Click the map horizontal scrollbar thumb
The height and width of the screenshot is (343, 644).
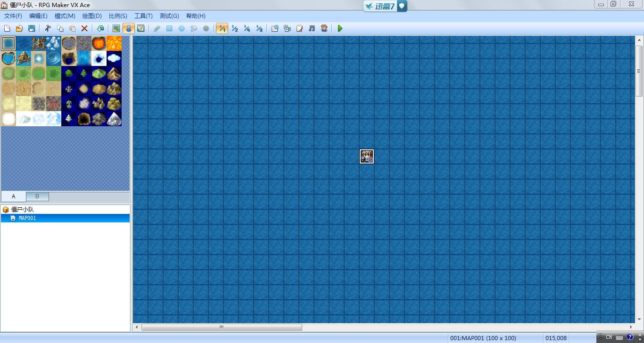[222, 327]
